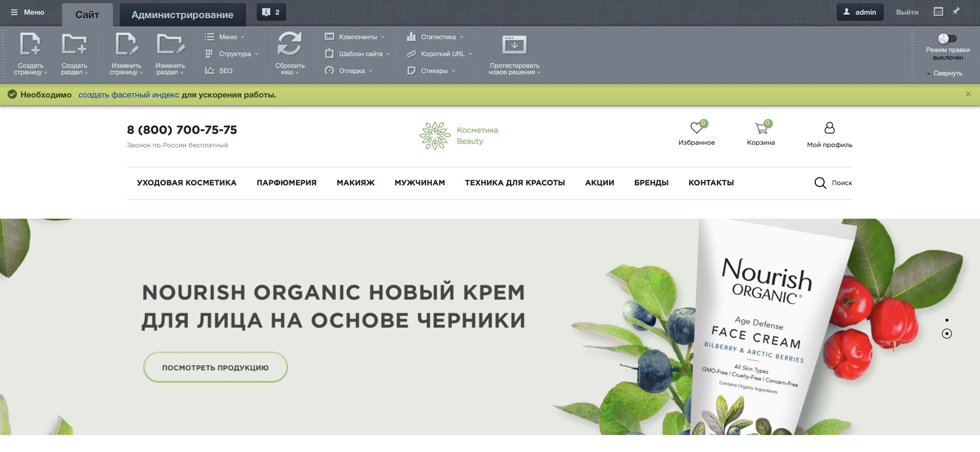Click the Изменить страницу icon
The height and width of the screenshot is (452, 980).
click(126, 44)
